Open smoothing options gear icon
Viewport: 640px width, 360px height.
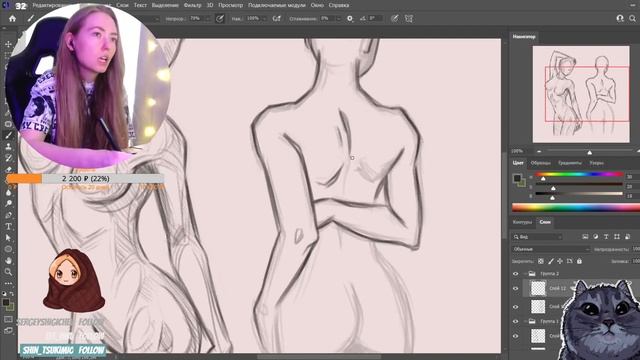click(x=350, y=18)
